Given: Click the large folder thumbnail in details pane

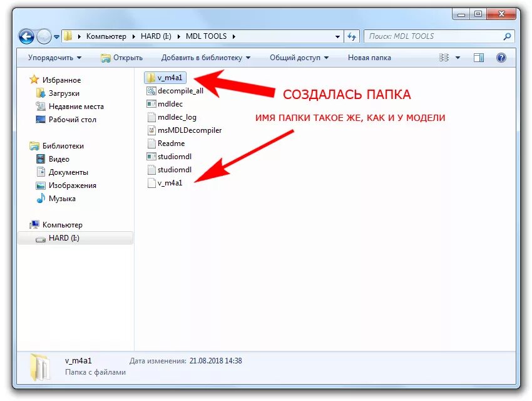Looking at the screenshot, I should pyautogui.click(x=39, y=367).
